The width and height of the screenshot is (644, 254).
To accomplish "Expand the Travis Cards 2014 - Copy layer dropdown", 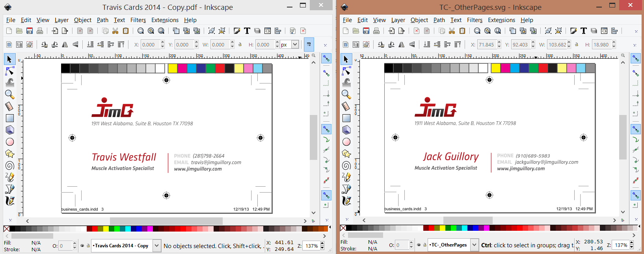I will 156,246.
